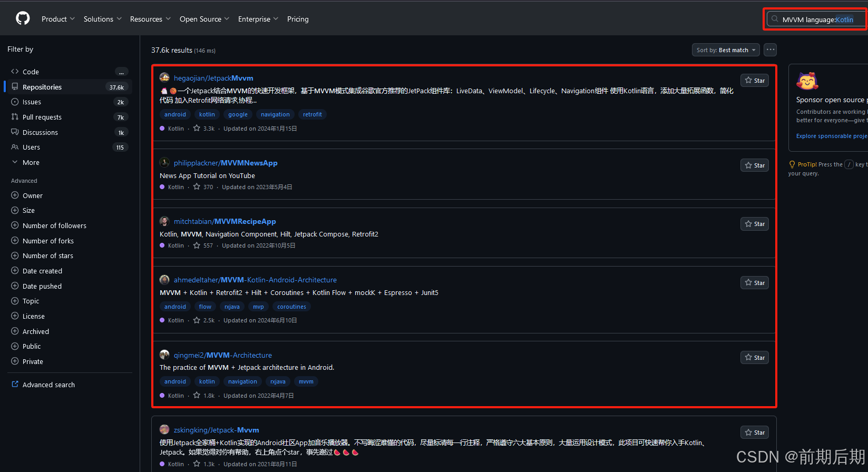
Task: Select the navigation tag on JetpackMvvm
Action: click(275, 114)
